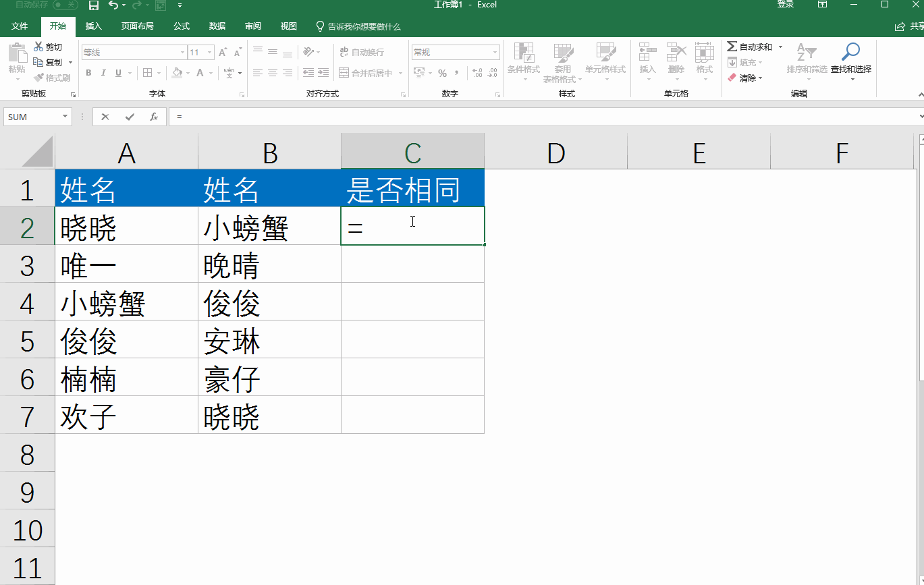Open Customize Quick Access Toolbar dropdown
The image size is (924, 585).
[x=180, y=5]
